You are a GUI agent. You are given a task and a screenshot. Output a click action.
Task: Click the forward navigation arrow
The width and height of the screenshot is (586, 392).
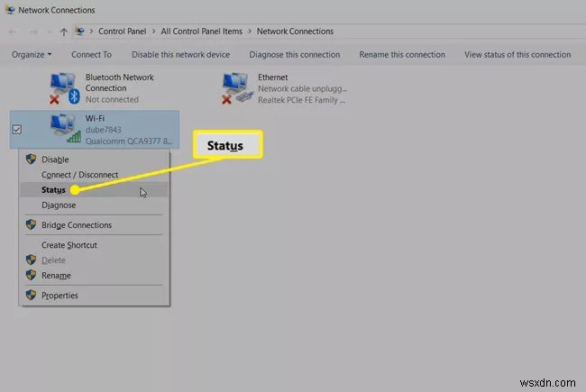(33, 32)
